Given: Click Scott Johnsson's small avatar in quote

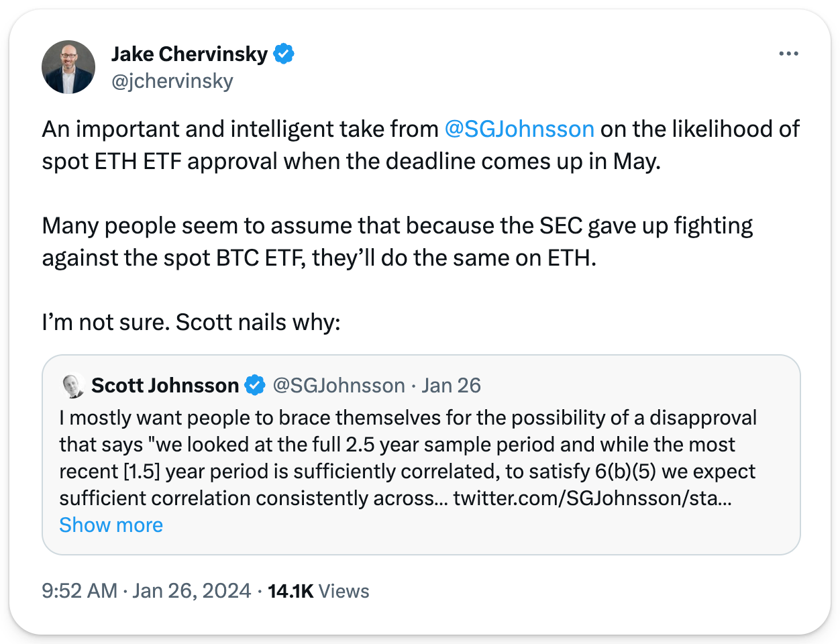Looking at the screenshot, I should [x=72, y=386].
